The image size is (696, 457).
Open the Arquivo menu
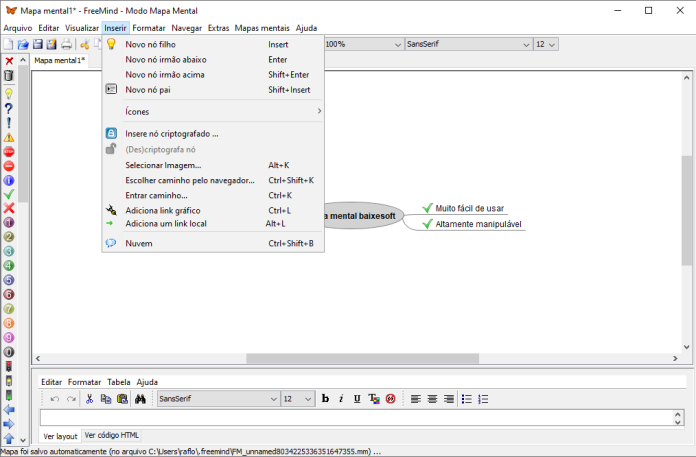coord(18,28)
